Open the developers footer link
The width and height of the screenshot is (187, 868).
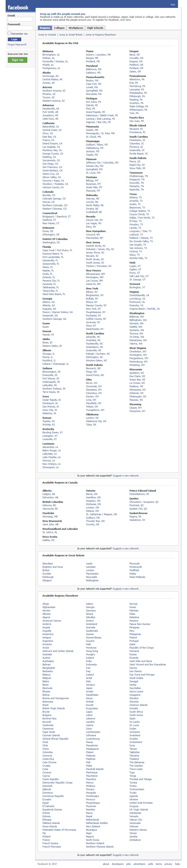coord(118,864)
